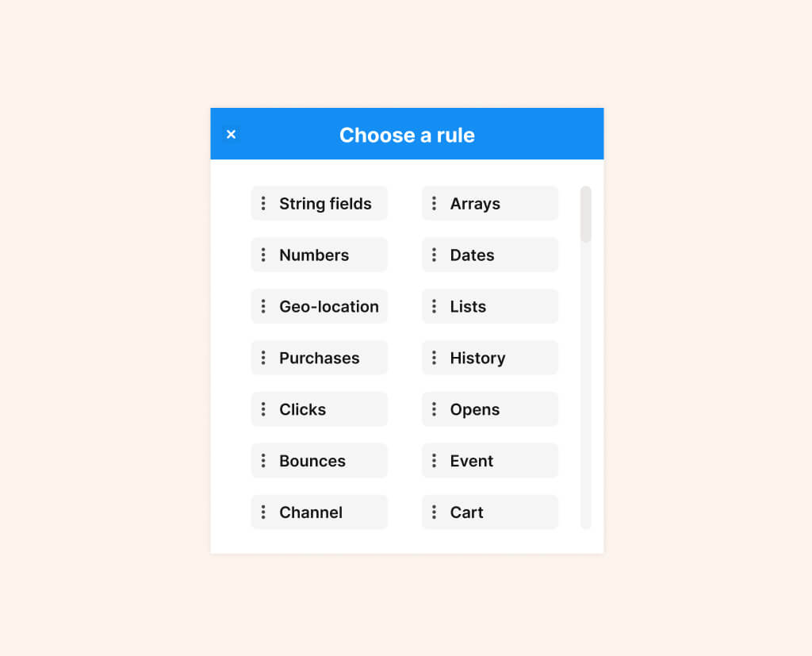Screen dimensions: 812x656
Task: Click the X icon in the dialog header
Action: (x=231, y=134)
